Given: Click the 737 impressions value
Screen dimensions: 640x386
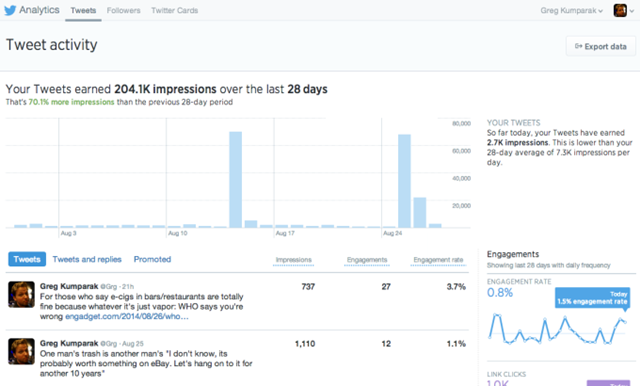Looking at the screenshot, I should tap(308, 286).
